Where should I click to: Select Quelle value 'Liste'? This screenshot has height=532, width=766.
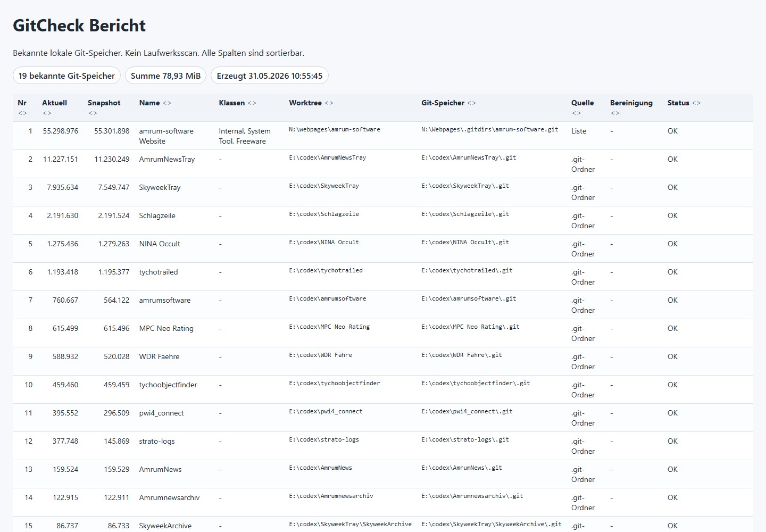[x=579, y=131]
